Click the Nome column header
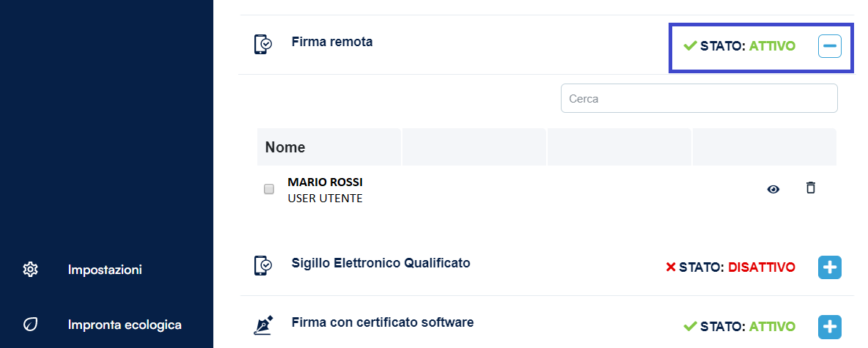868x348 pixels. click(x=285, y=147)
